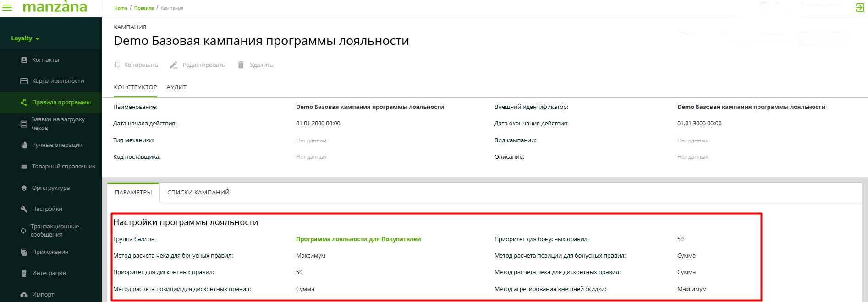
Task: Expand the Loyalty dropdown
Action: [x=25, y=38]
